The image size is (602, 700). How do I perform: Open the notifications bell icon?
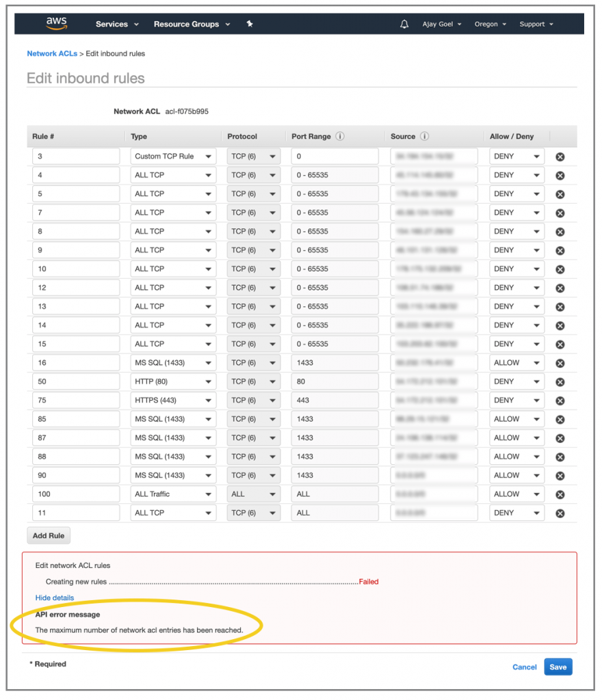click(404, 24)
